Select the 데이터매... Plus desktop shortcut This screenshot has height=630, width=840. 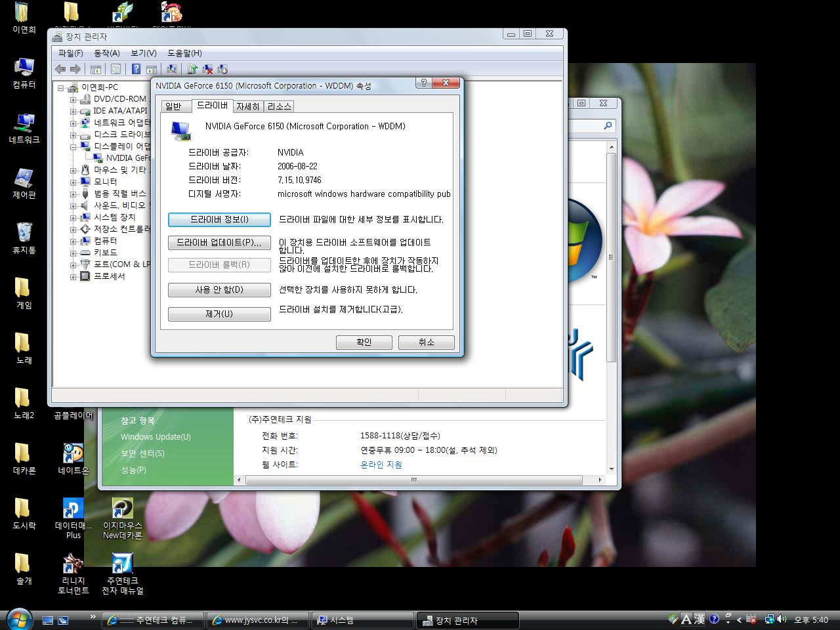73,518
